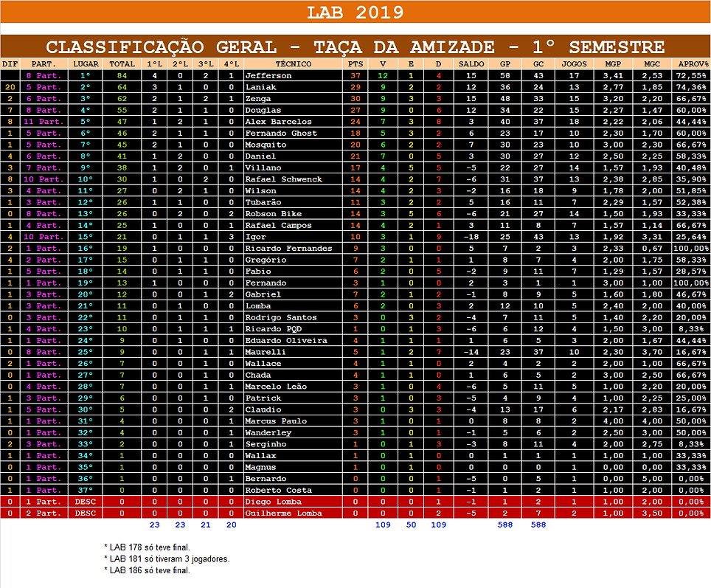Click the name Igor
The height and width of the screenshot is (588, 711).
(x=255, y=237)
